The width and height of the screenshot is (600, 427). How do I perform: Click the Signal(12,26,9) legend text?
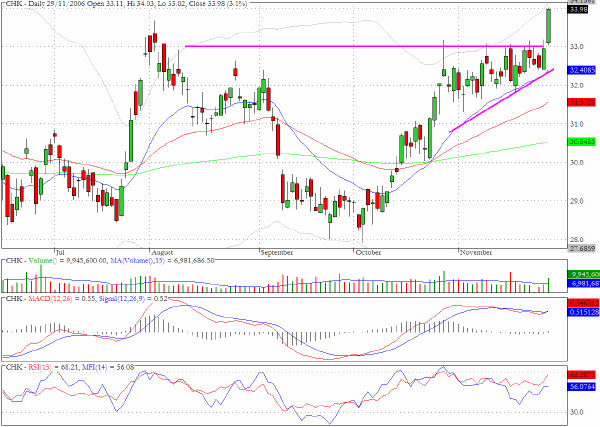click(x=122, y=298)
